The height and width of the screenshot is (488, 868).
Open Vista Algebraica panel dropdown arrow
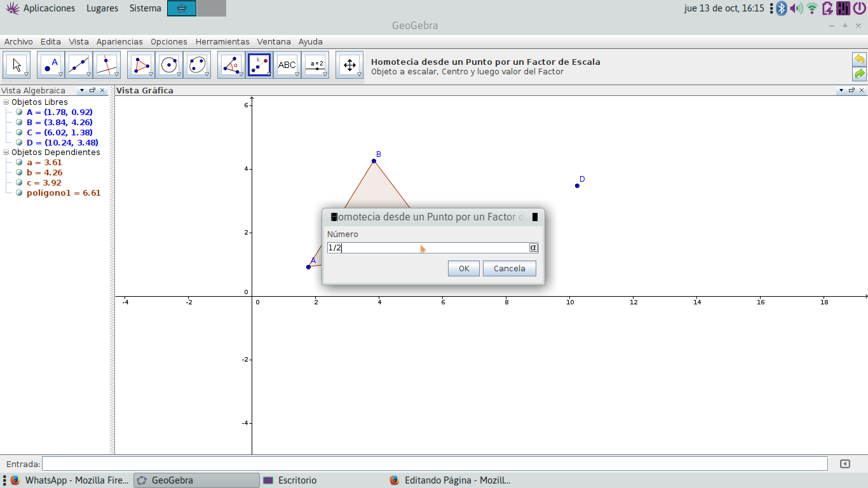[81, 91]
